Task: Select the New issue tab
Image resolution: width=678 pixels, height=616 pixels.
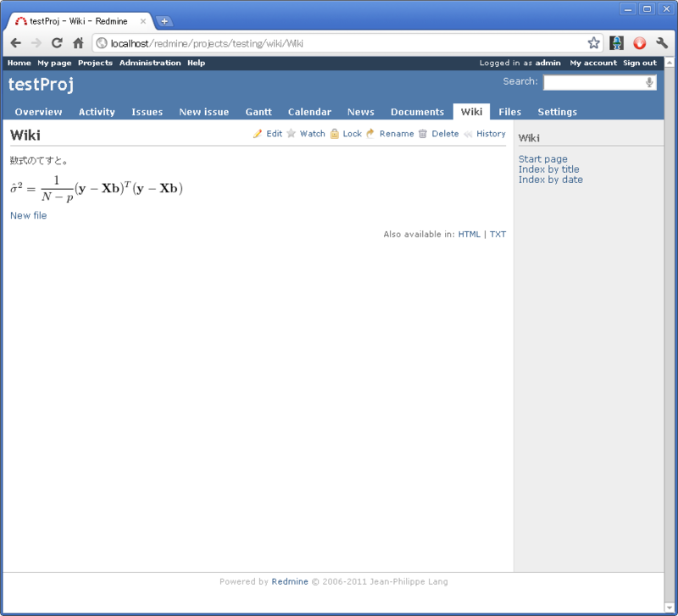Action: click(203, 112)
